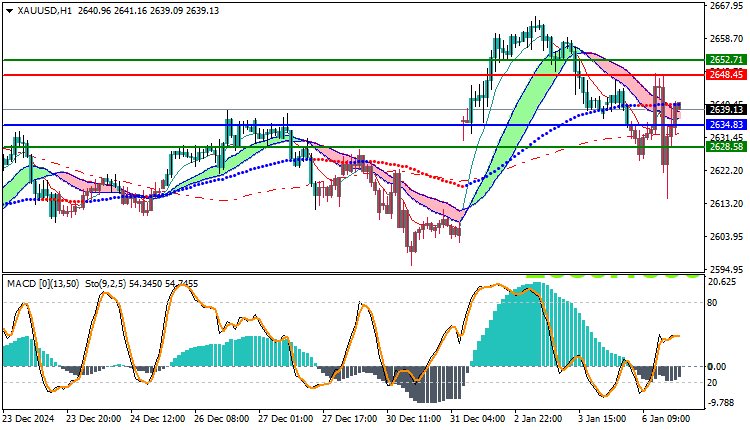
Task: Select the 20.625 oscillator scale value
Action: (x=722, y=282)
